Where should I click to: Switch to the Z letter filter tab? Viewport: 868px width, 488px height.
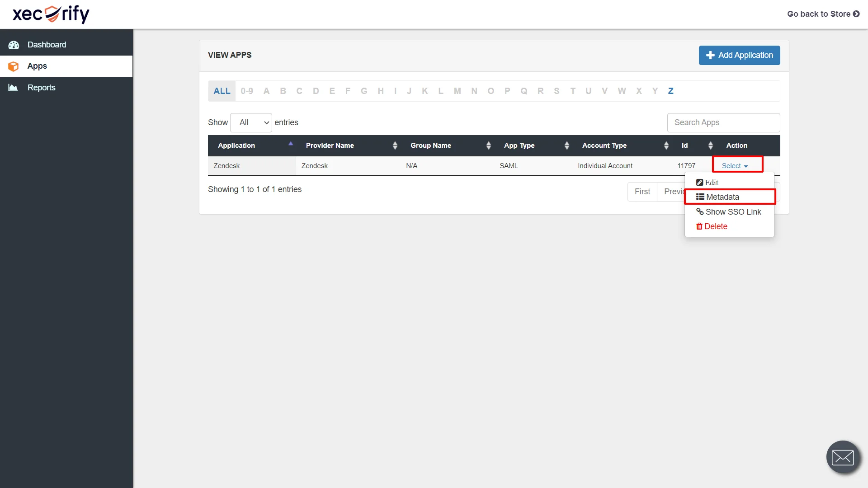click(x=670, y=91)
